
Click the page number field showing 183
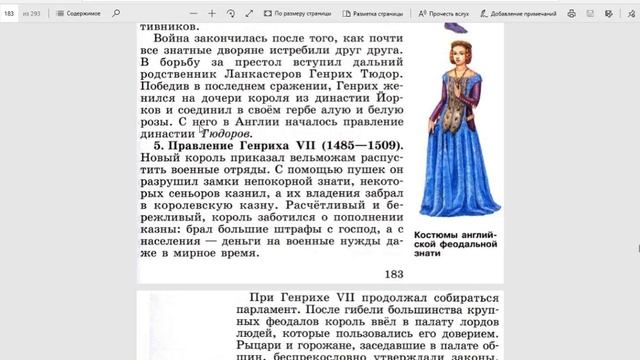point(9,13)
